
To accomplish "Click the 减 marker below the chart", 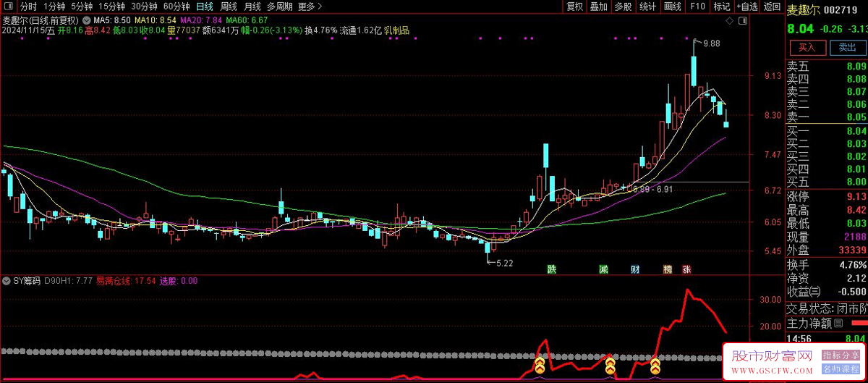I will (603, 269).
